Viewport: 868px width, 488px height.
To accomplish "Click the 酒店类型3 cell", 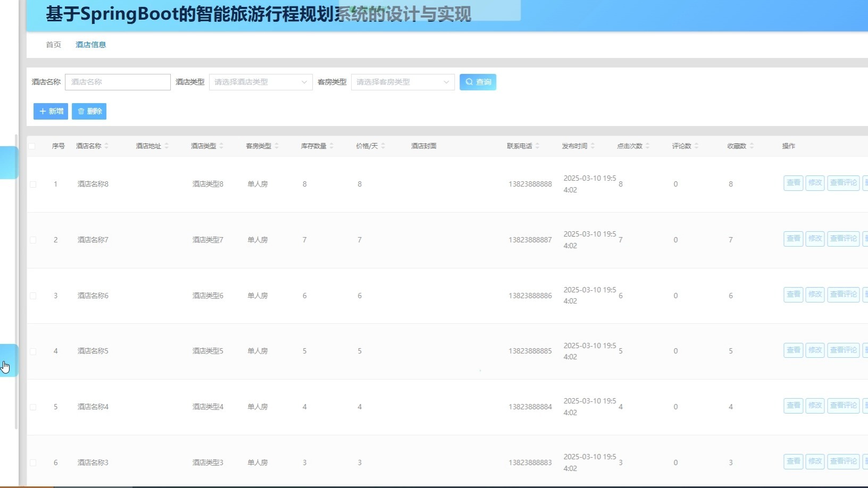I will pos(207,463).
